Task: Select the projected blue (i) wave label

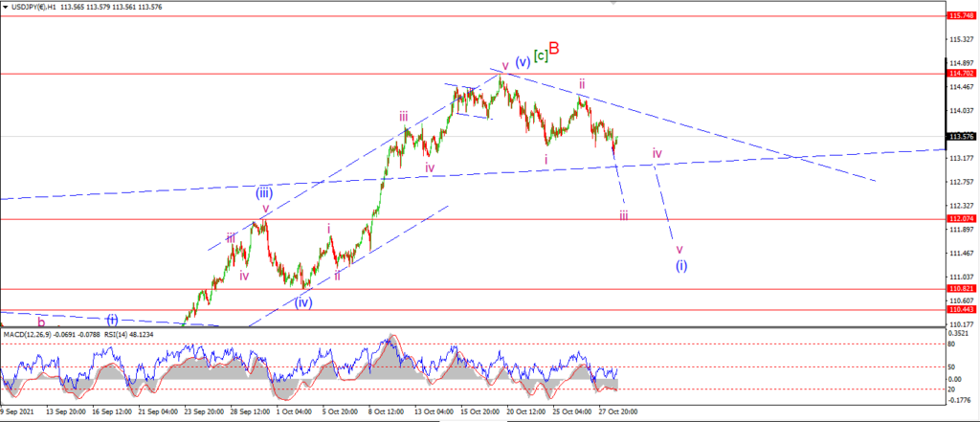Action: (681, 265)
